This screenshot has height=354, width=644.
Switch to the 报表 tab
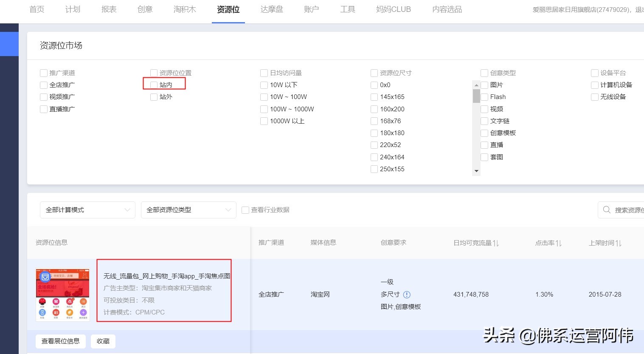pos(109,9)
